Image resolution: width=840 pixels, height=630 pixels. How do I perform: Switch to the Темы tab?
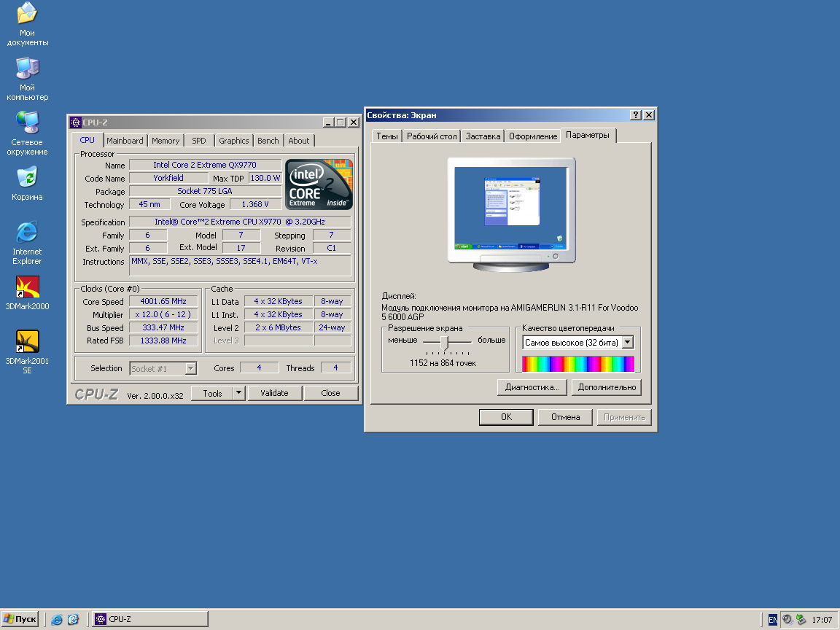point(386,136)
